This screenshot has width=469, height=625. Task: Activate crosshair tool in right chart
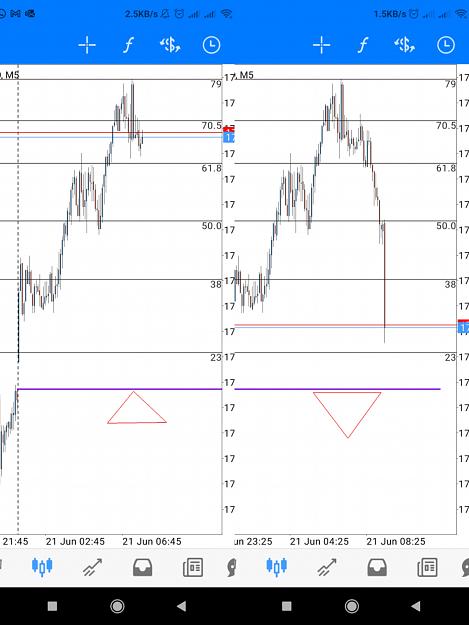(x=321, y=45)
